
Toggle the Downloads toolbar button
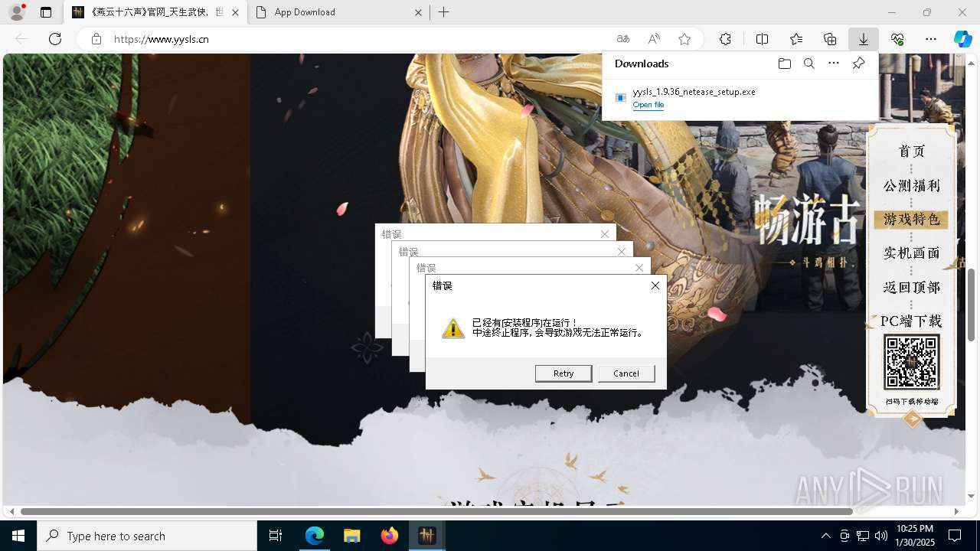pyautogui.click(x=864, y=39)
